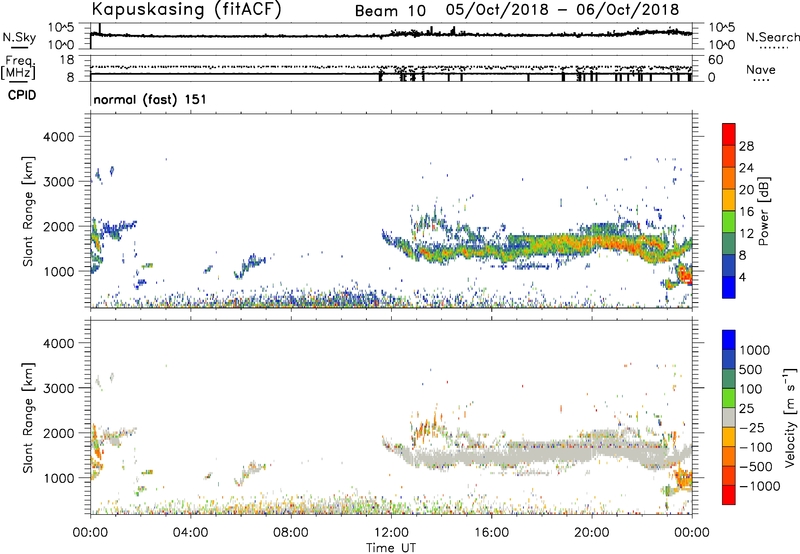
Task: Click the date range '05/Oct/2018 - 06/Oct/2018'
Action: click(x=562, y=10)
